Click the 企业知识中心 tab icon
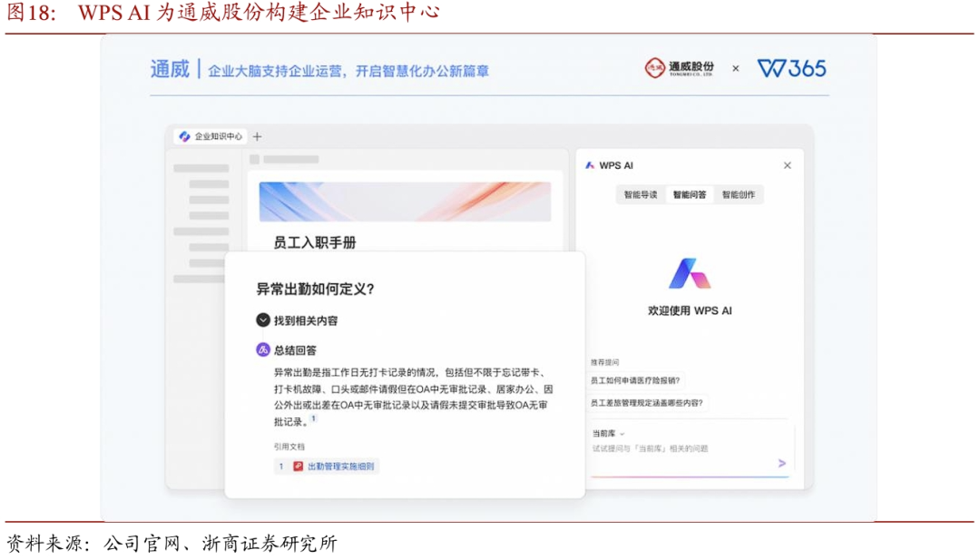Screen dimensions: 980x560 (185, 136)
